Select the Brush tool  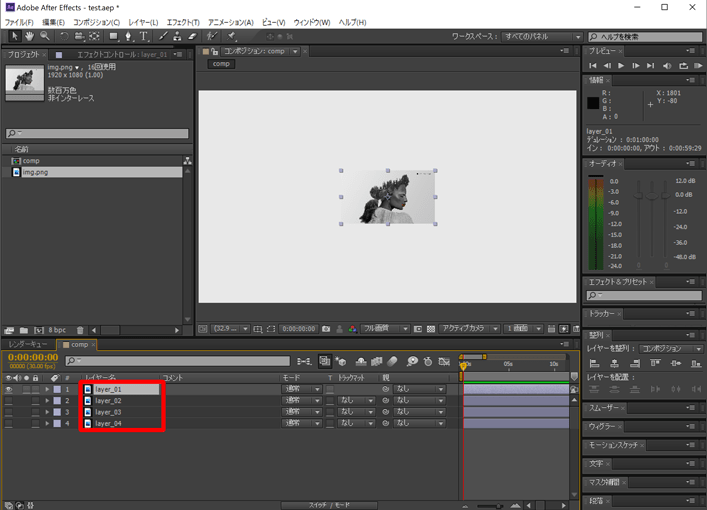pos(163,36)
